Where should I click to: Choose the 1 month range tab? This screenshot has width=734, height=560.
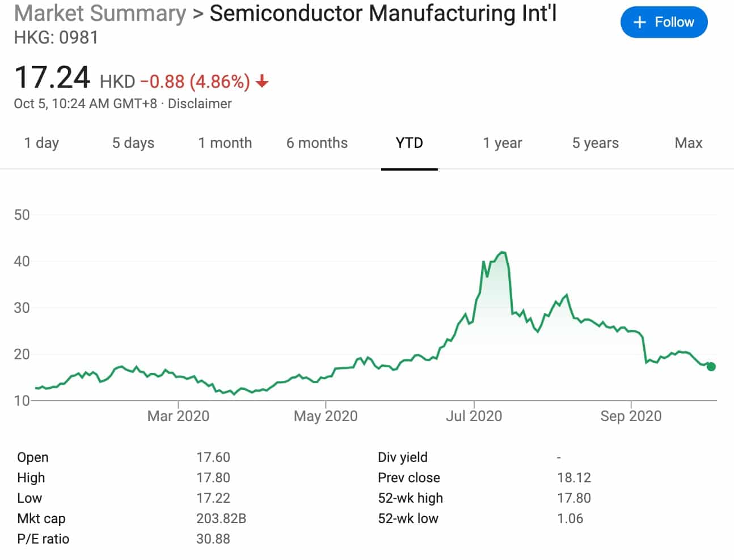225,143
